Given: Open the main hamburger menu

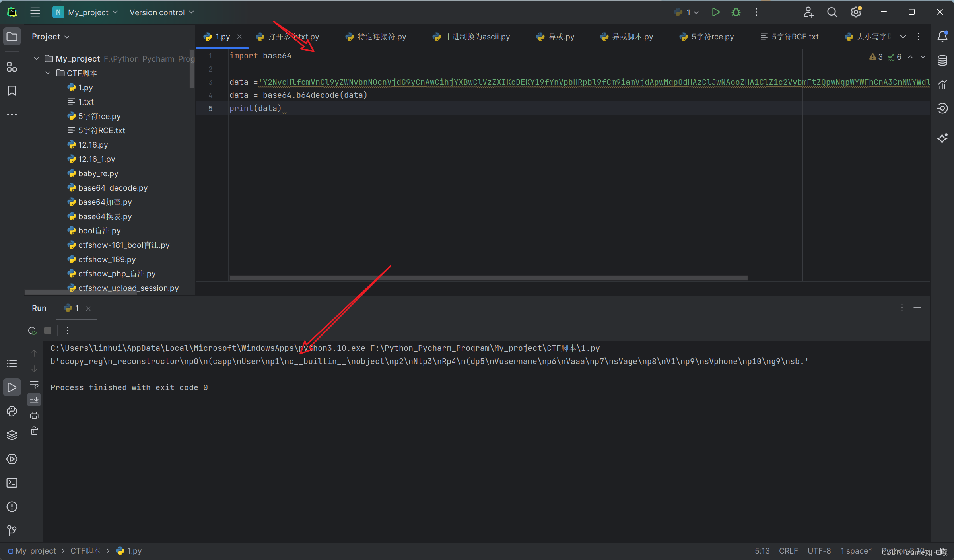Looking at the screenshot, I should (x=35, y=12).
